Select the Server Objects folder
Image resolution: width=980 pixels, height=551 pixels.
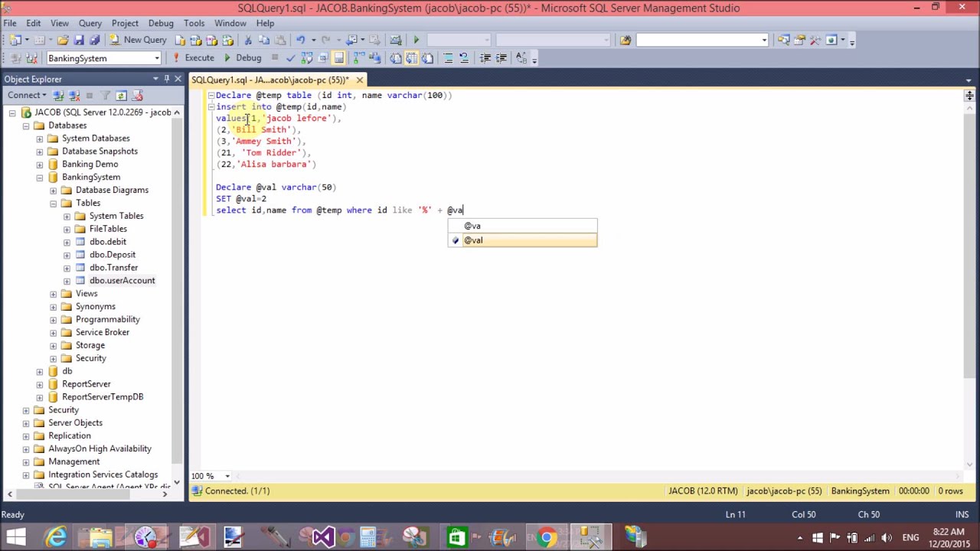tap(75, 422)
